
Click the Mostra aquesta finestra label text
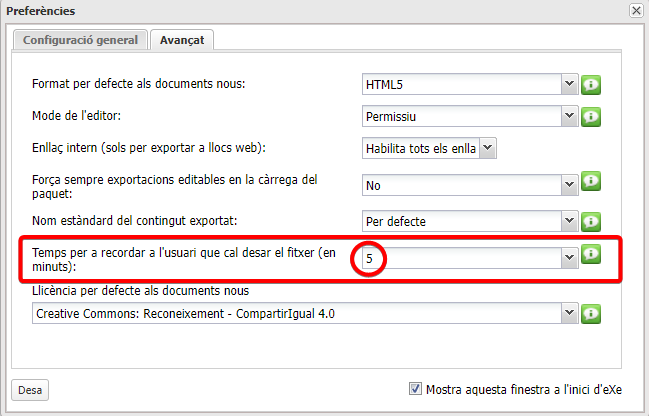(523, 389)
